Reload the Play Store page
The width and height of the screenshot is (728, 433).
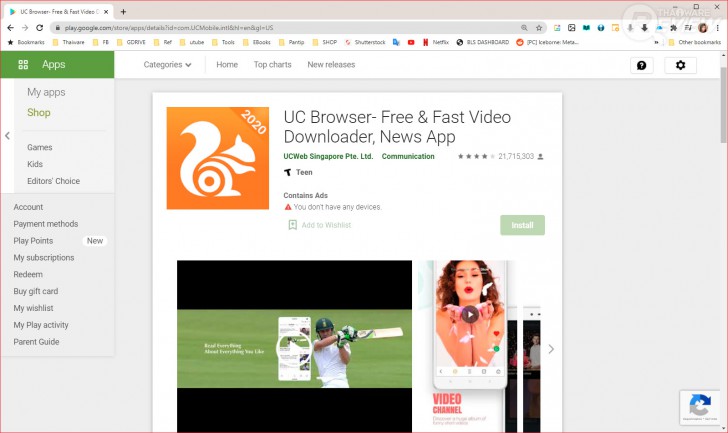[39, 28]
